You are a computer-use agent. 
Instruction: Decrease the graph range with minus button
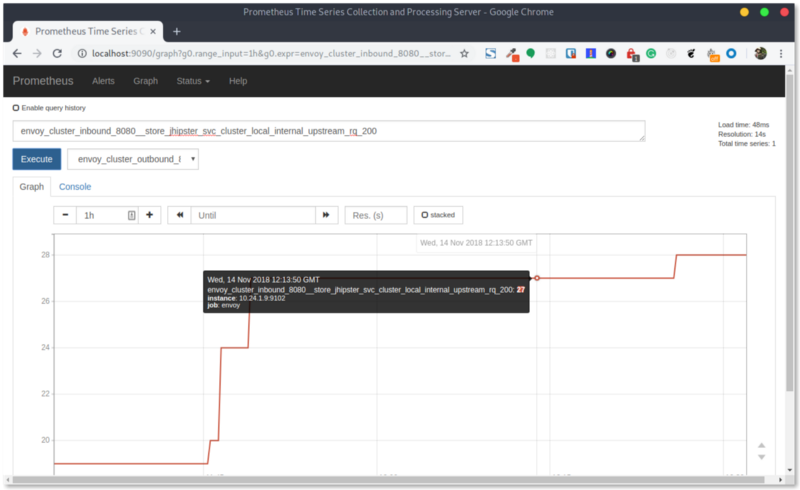click(65, 215)
